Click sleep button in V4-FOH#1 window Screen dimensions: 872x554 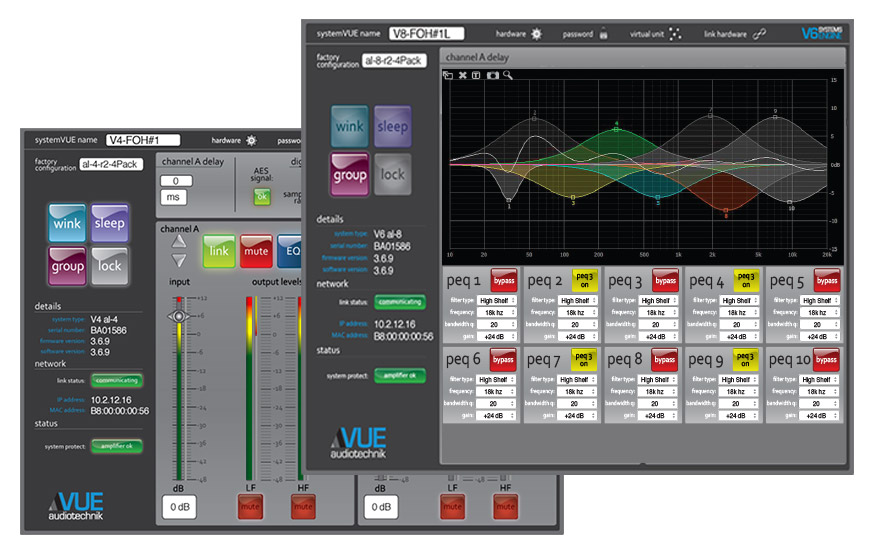coord(110,223)
